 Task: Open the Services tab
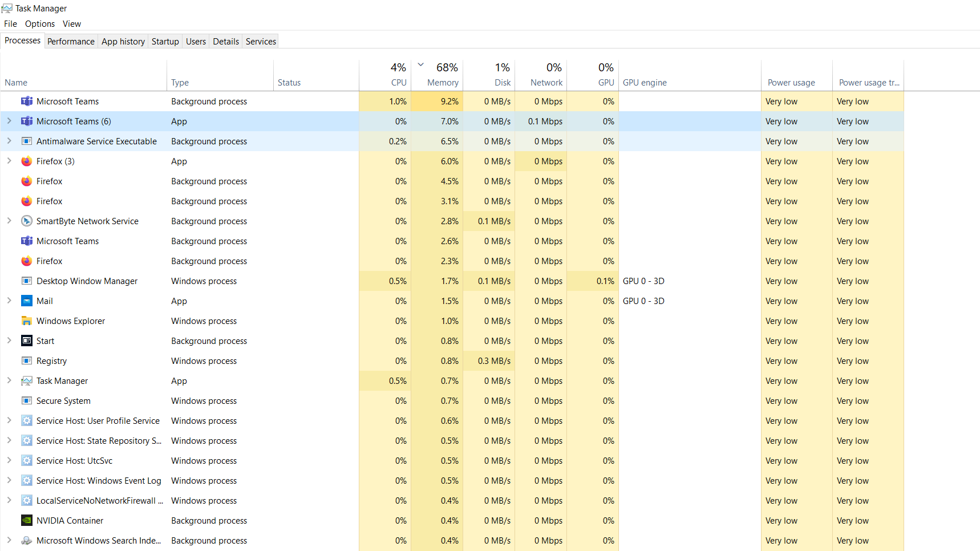(x=261, y=42)
